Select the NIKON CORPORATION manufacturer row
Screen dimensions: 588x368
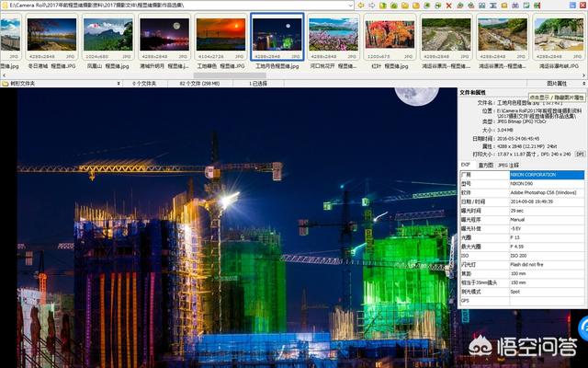point(522,175)
